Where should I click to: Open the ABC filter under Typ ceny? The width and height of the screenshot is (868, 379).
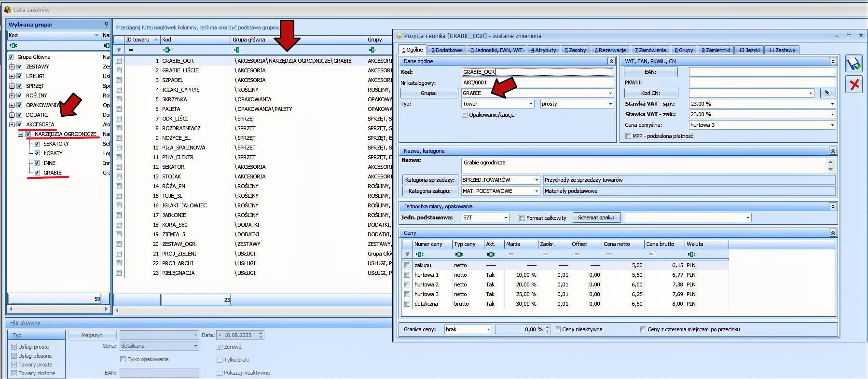coord(459,254)
